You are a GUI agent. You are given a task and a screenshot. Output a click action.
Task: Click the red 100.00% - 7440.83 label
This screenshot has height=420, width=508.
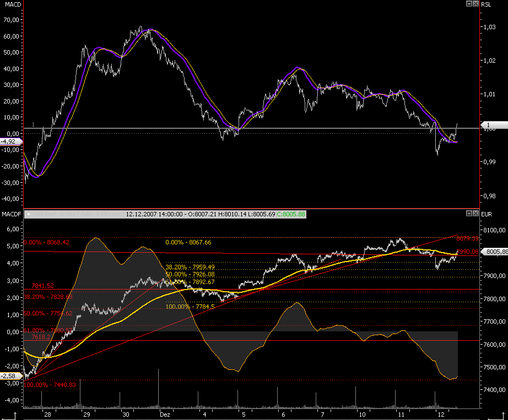pos(50,385)
